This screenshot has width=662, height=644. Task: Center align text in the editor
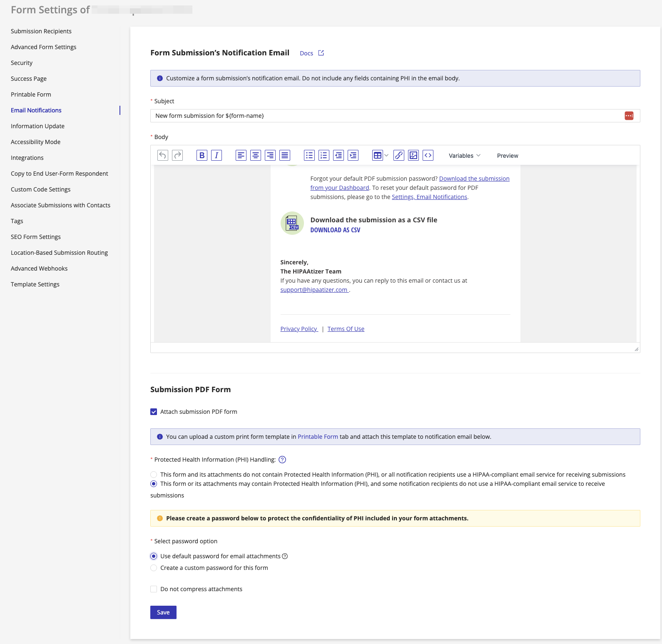tap(256, 155)
